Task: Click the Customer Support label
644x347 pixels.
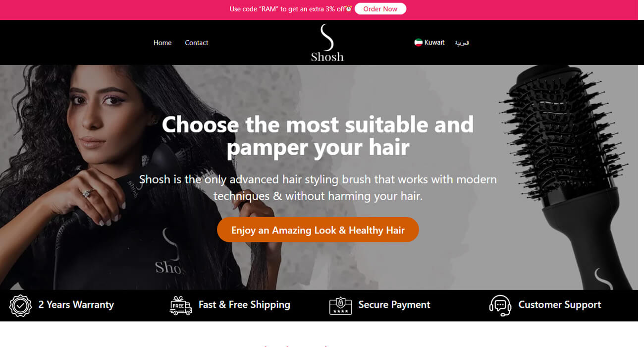Action: [x=560, y=305]
